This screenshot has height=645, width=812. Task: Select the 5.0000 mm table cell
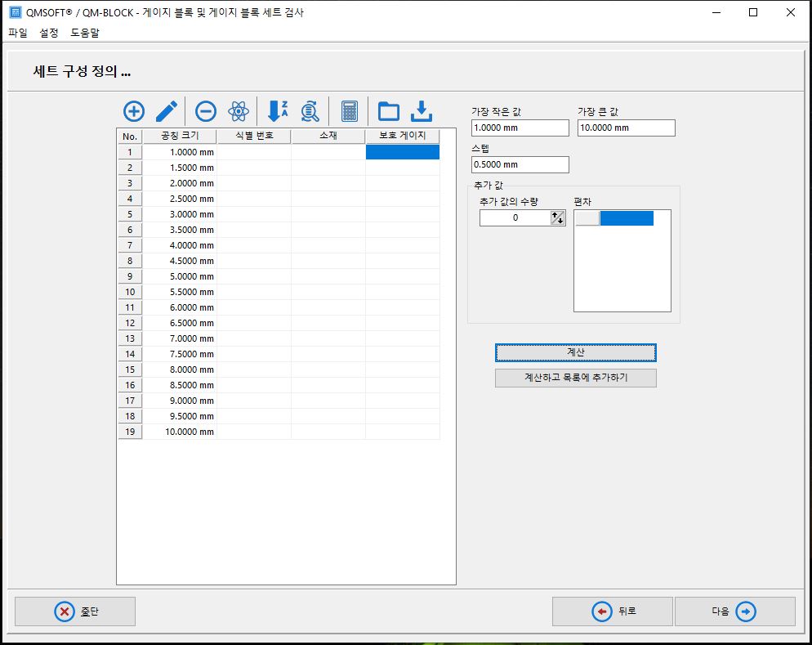pyautogui.click(x=180, y=276)
